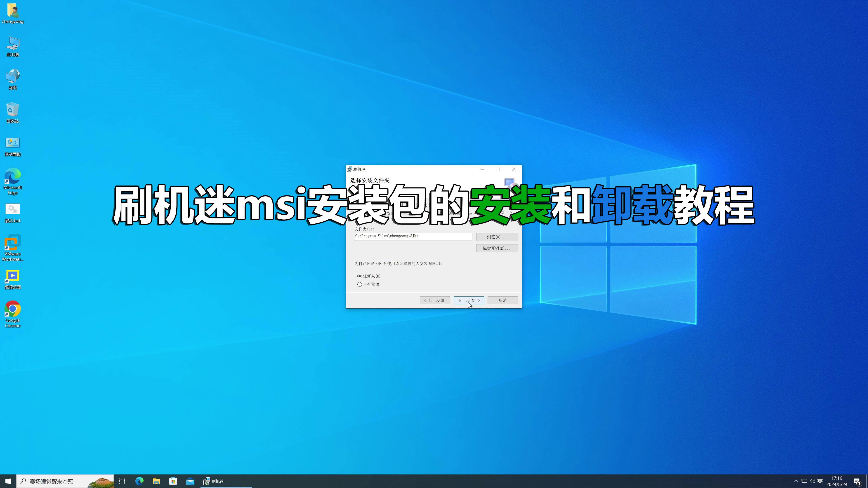
Task: Open Microsoft Store from the taskbar
Action: click(173, 481)
